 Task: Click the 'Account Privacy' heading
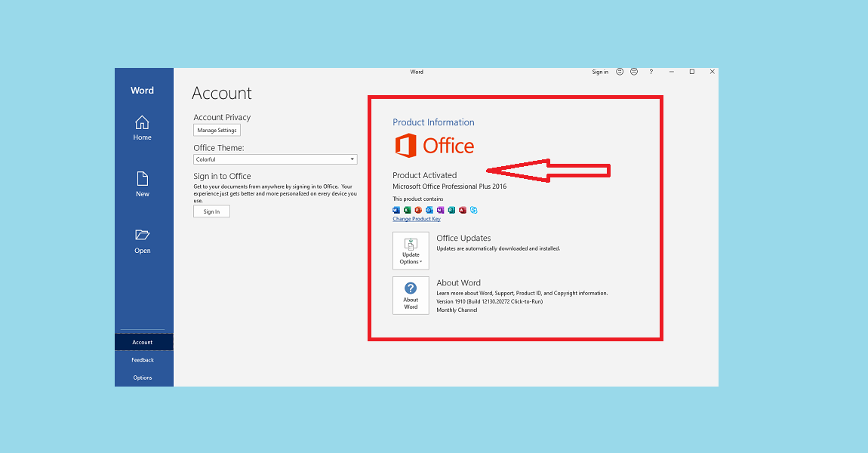(222, 118)
